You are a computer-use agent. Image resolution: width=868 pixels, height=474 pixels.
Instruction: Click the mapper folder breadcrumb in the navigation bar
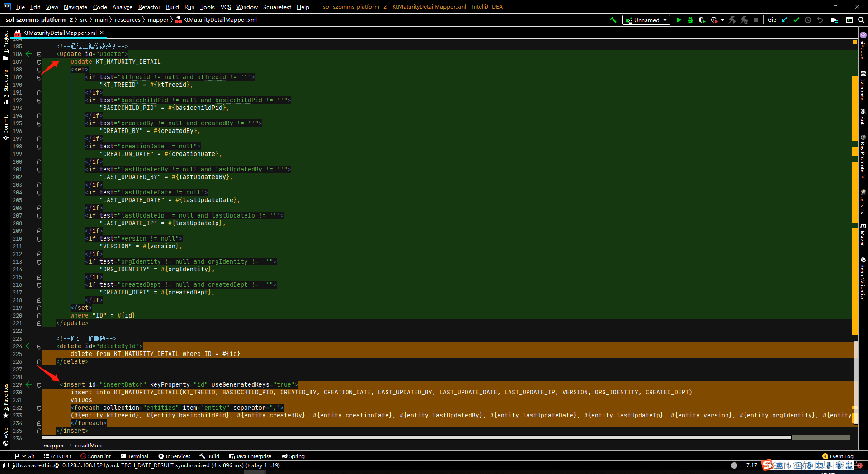point(158,20)
